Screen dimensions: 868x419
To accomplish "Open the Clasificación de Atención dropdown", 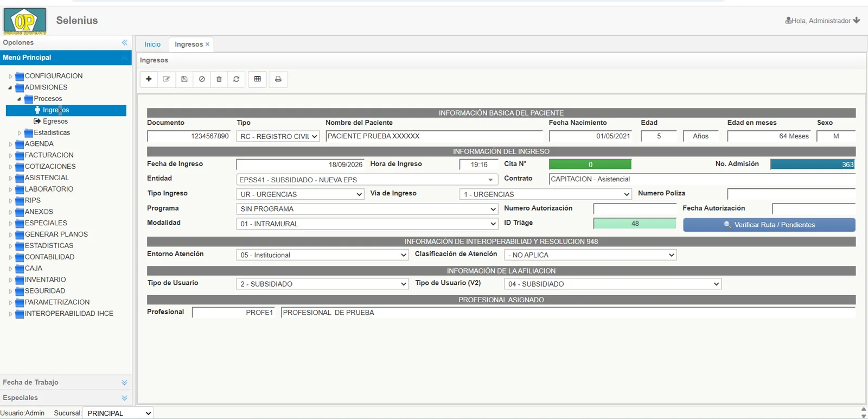I will coord(590,255).
